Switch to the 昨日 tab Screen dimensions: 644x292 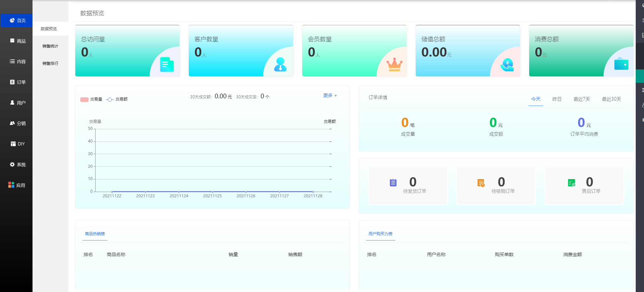point(557,99)
